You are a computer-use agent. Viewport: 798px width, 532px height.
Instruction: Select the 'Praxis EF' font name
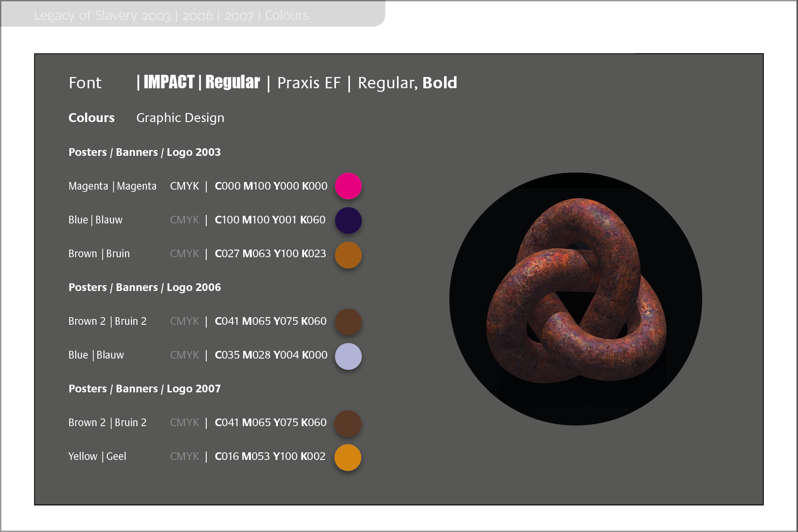tap(309, 83)
